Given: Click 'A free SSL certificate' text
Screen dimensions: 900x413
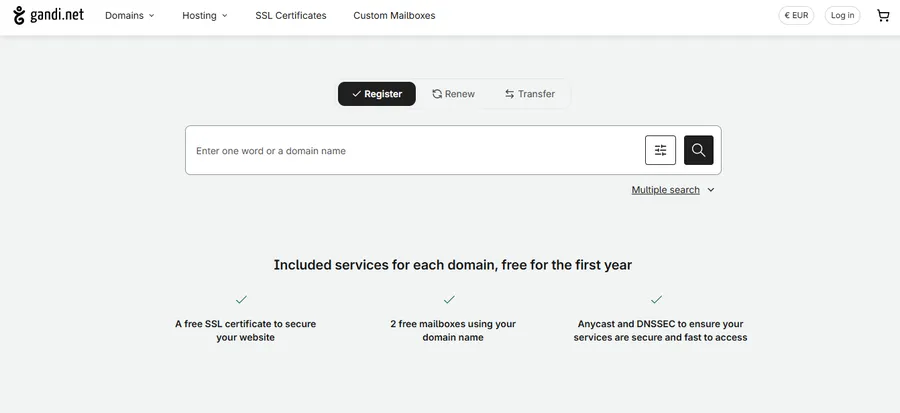Looking at the screenshot, I should tap(246, 330).
